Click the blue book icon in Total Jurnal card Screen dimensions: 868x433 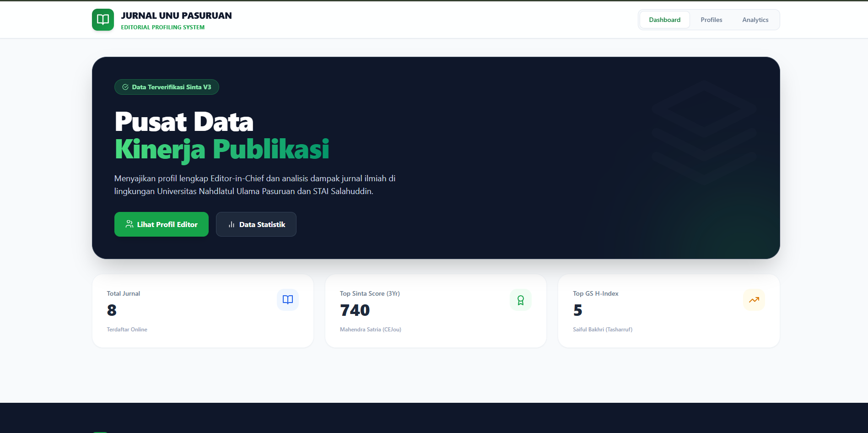288,300
